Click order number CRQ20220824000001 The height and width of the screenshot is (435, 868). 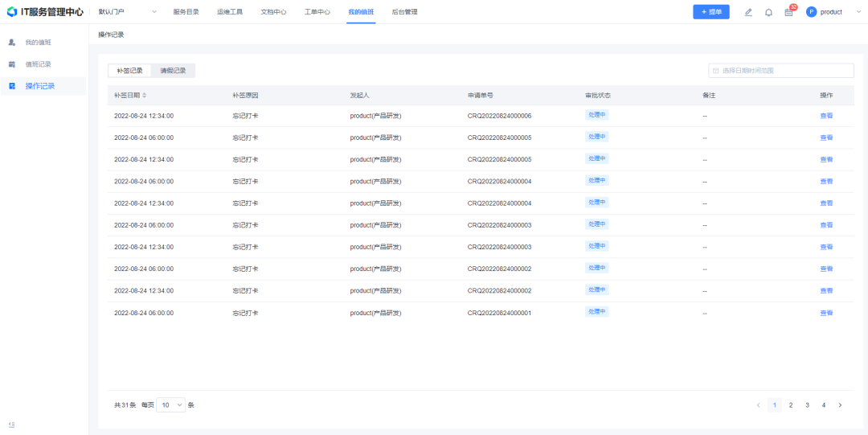(x=499, y=313)
